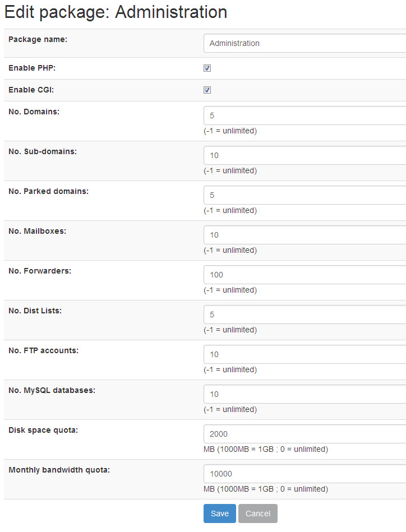Toggle the Enable CGI checkbox
This screenshot has height=532, width=406.
pyautogui.click(x=207, y=90)
